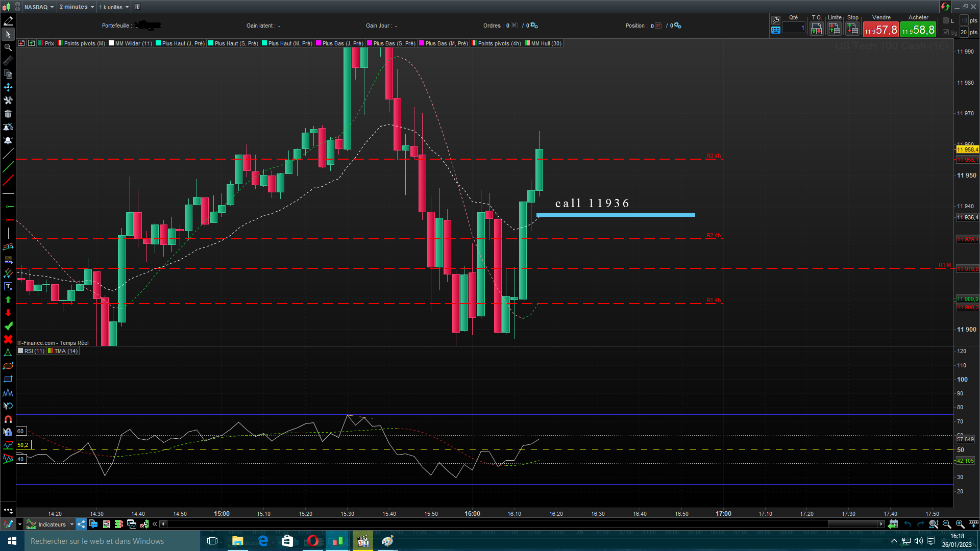
Task: Click the Stop order icon
Action: click(852, 29)
